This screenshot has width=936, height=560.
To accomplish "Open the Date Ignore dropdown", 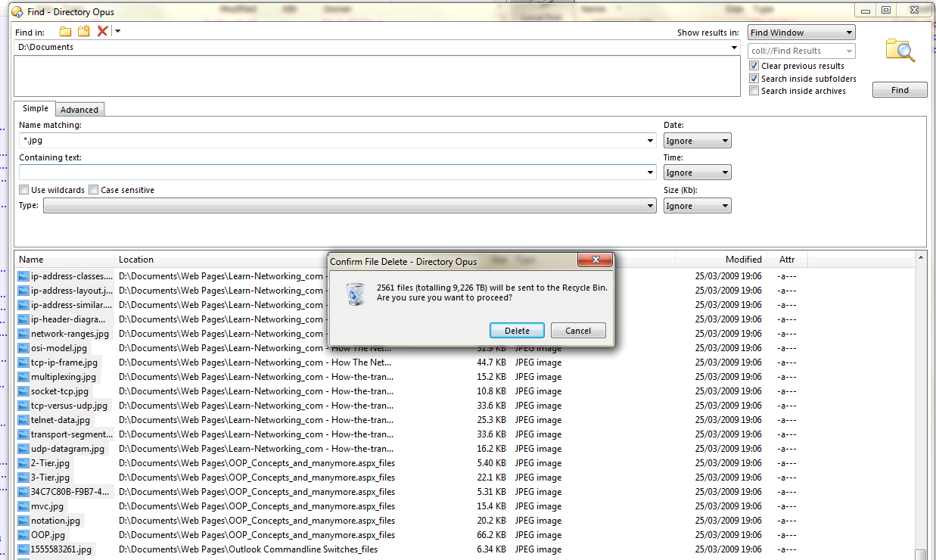I will coord(697,141).
